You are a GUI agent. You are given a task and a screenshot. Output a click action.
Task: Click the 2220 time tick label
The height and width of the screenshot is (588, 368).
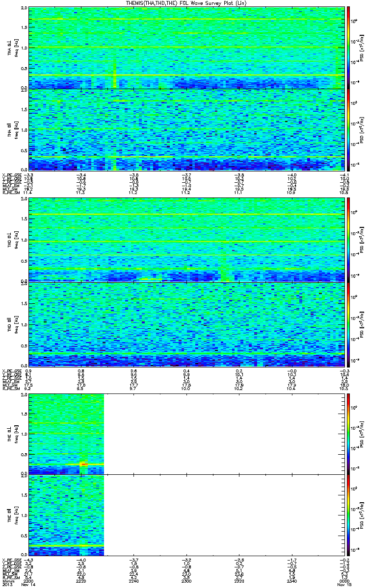point(80,580)
